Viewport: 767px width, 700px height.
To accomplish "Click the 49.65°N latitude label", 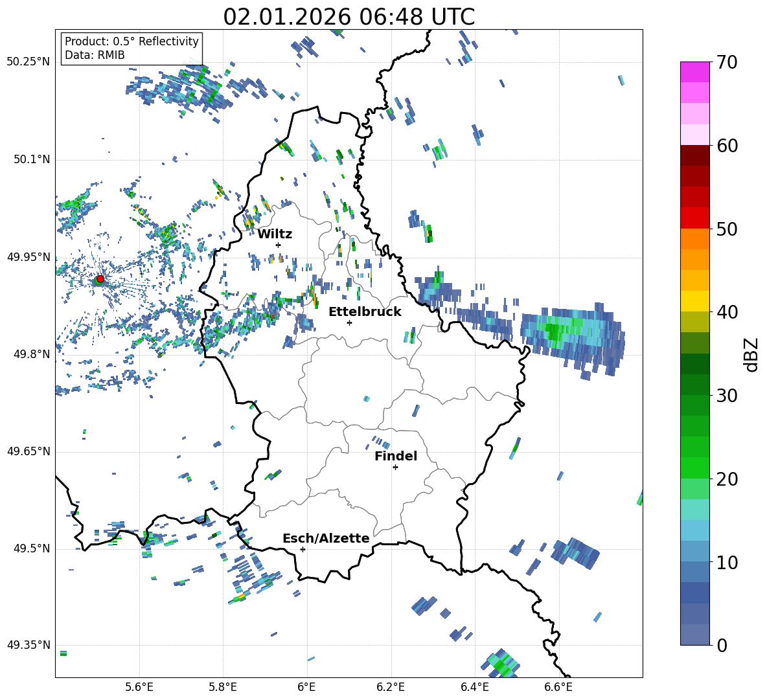I will pos(29,451).
